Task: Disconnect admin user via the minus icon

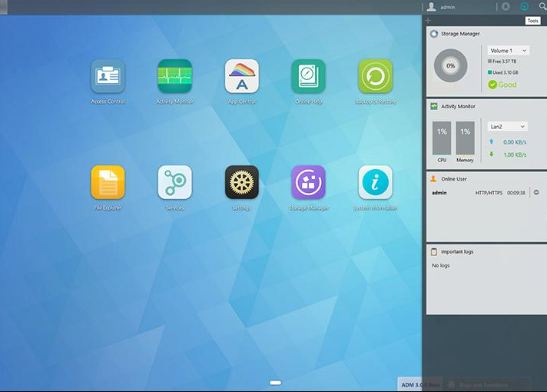Action: point(536,192)
